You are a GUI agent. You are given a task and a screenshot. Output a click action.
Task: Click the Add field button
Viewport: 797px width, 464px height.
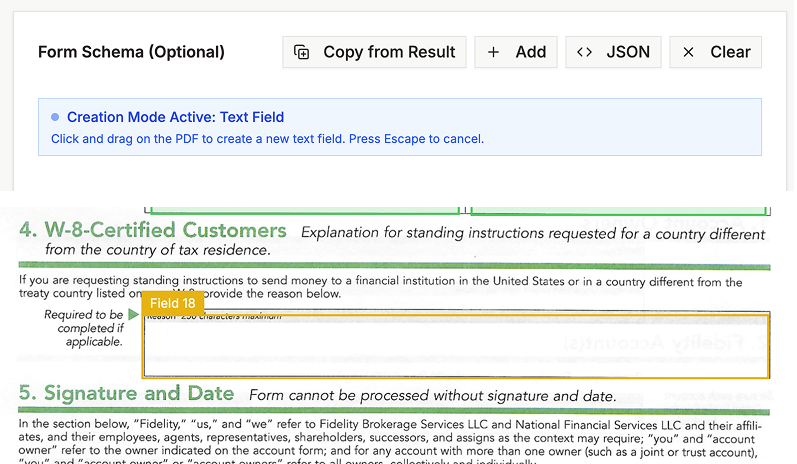pos(516,52)
